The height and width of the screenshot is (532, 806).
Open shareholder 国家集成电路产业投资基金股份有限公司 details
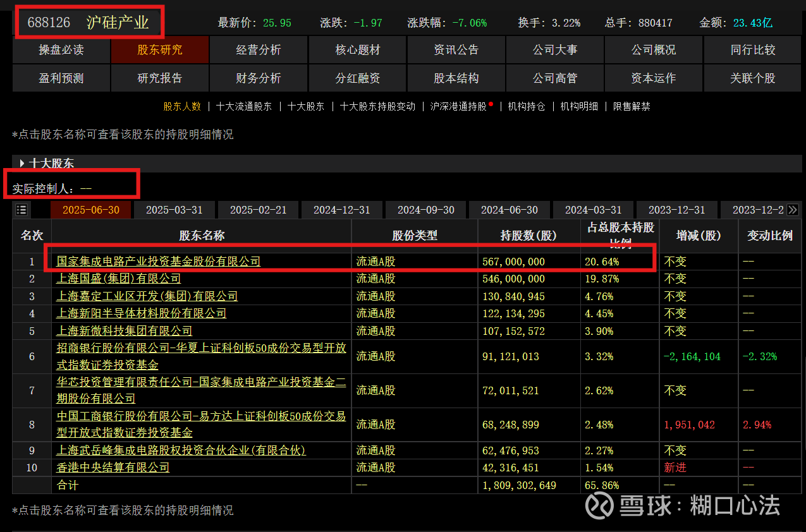click(158, 261)
